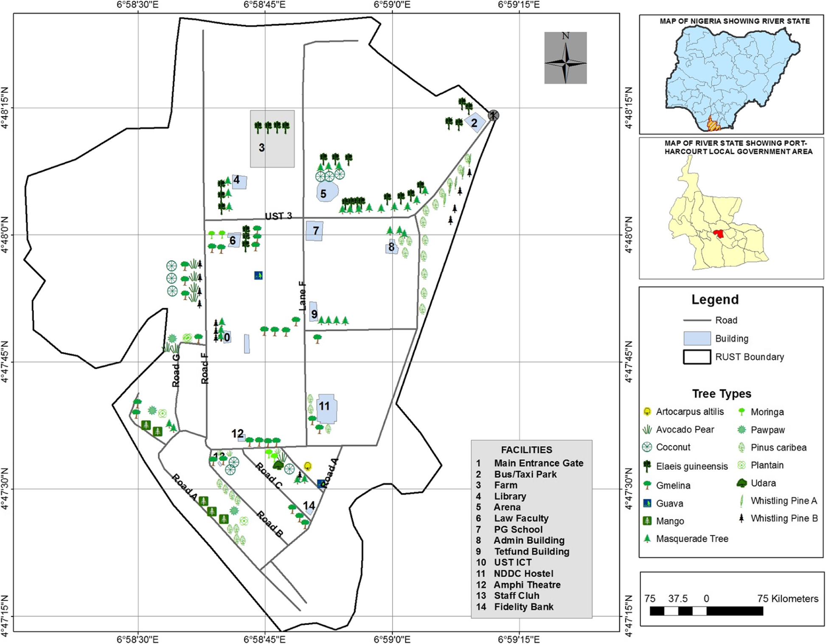Click 'Staff Cluh' in facilities list

point(517,596)
